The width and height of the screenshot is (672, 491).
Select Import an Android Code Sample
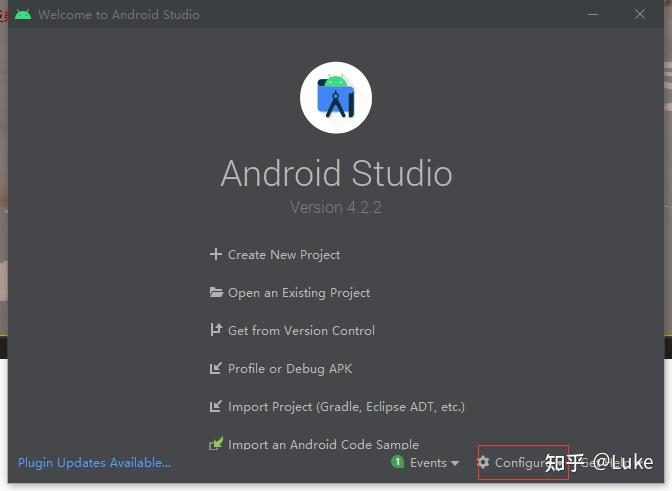324,444
